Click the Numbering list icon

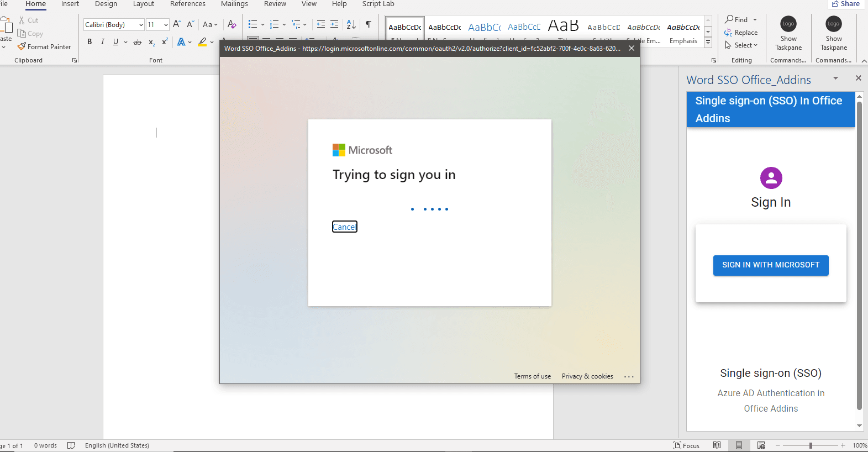coord(274,24)
